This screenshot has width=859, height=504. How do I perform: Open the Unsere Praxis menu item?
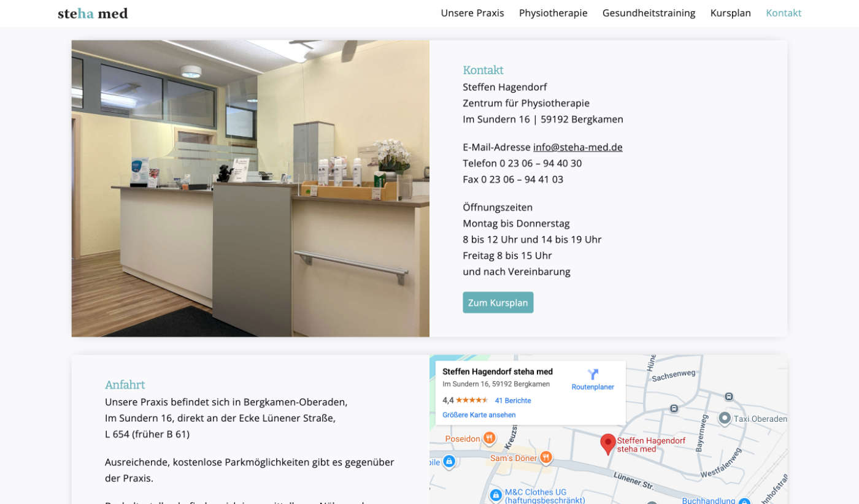click(472, 13)
